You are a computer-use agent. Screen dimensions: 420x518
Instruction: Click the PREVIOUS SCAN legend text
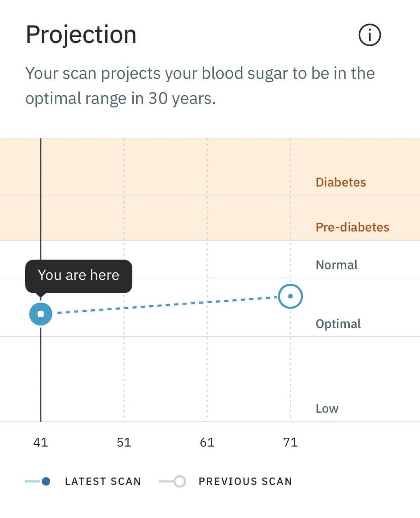click(245, 481)
